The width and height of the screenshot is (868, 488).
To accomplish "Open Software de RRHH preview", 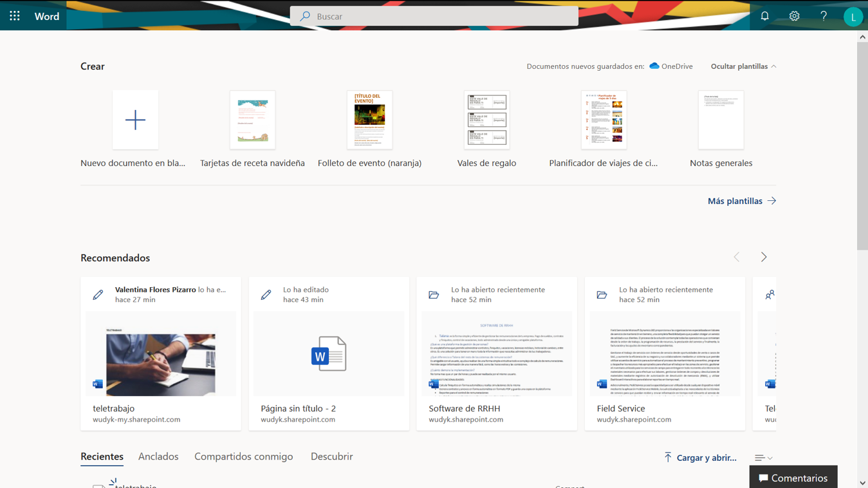I will point(497,353).
